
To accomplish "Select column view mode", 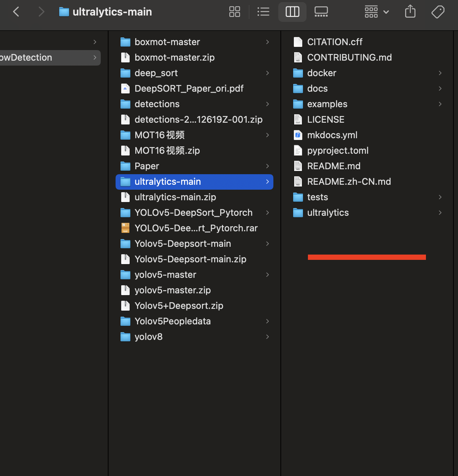I will pyautogui.click(x=292, y=12).
